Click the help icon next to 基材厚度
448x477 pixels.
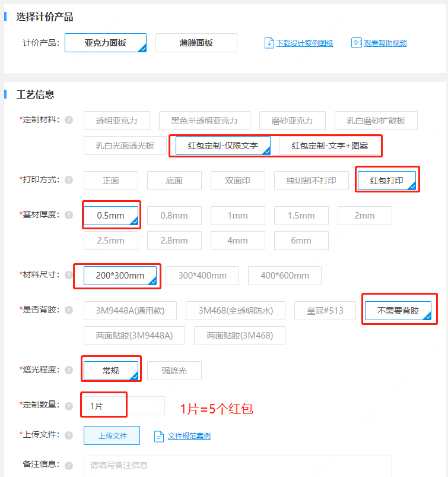pyautogui.click(x=69, y=215)
